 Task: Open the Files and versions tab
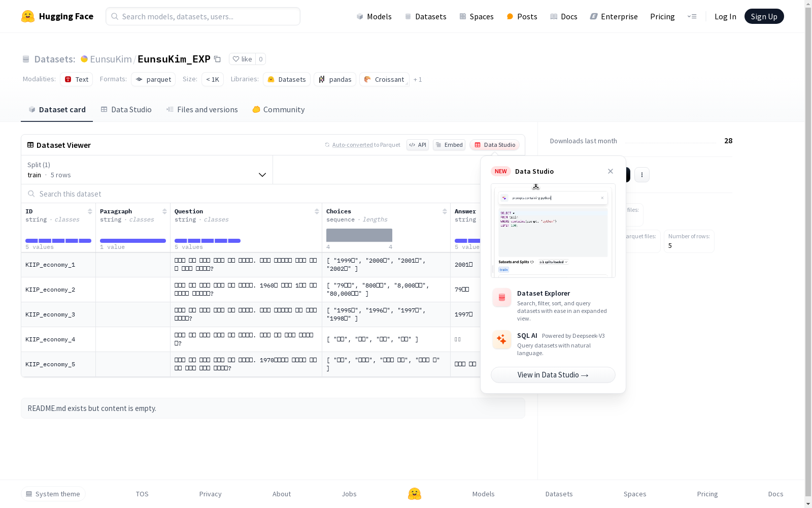202,110
